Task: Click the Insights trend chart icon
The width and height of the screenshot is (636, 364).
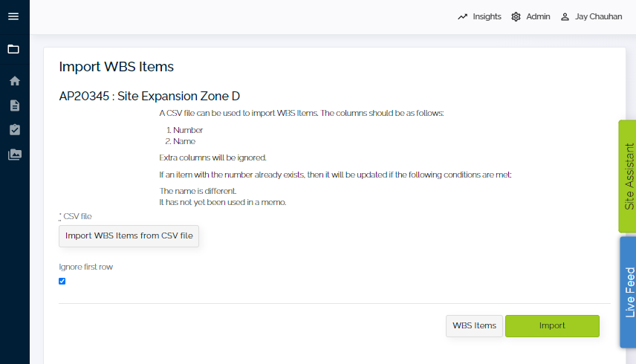Action: pyautogui.click(x=462, y=16)
